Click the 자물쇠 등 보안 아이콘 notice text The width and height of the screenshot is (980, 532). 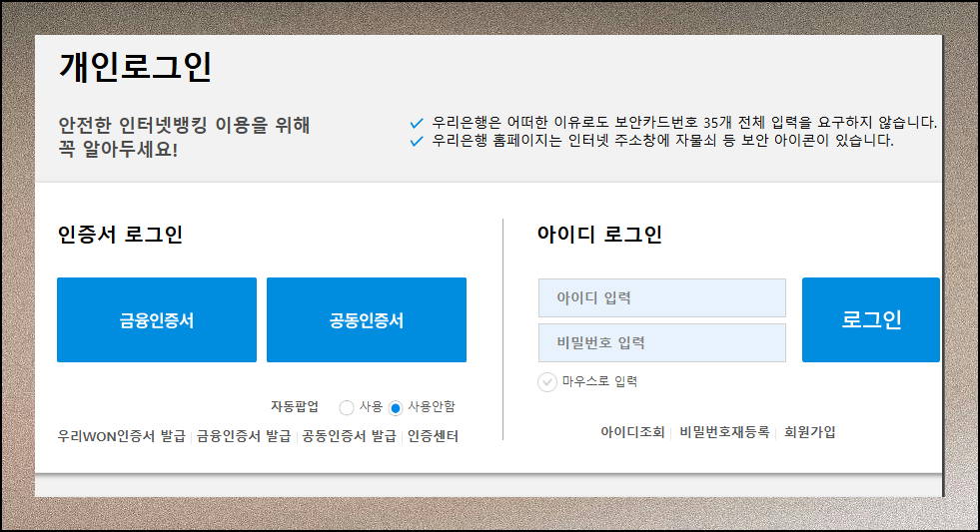click(662, 141)
